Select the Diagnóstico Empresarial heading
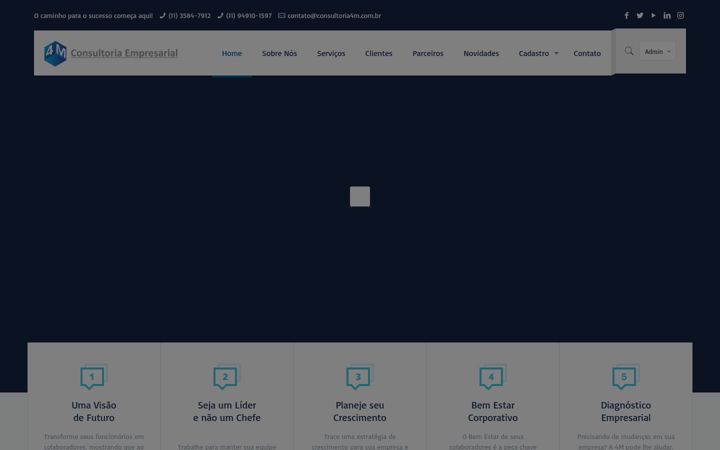This screenshot has width=720, height=450. point(626,411)
